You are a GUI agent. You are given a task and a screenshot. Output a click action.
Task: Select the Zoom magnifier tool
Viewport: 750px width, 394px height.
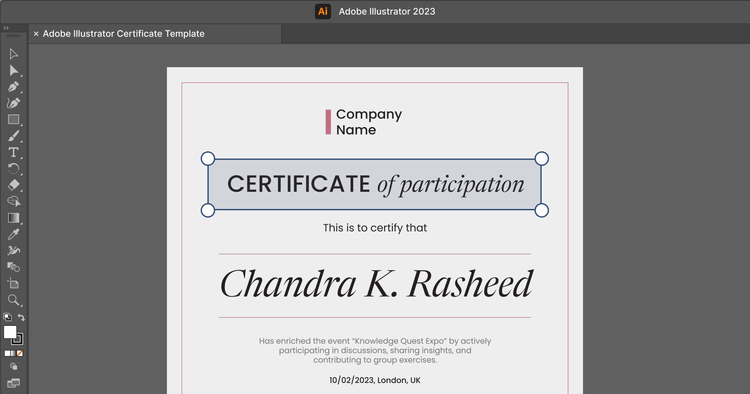click(x=13, y=300)
